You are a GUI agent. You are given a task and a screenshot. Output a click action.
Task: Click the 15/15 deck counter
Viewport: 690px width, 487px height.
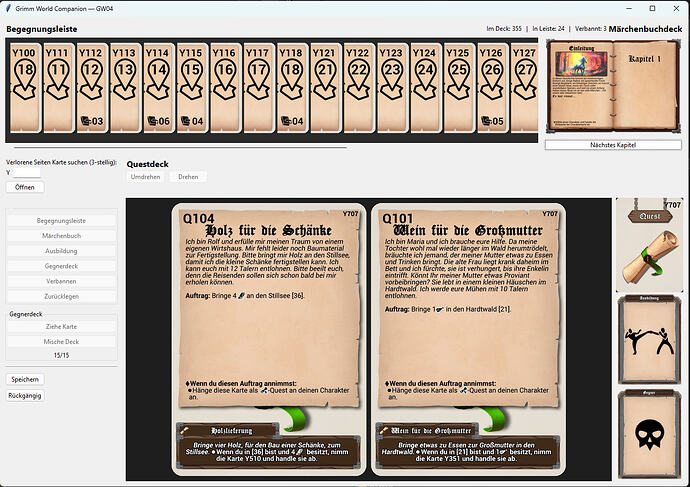[x=61, y=355]
